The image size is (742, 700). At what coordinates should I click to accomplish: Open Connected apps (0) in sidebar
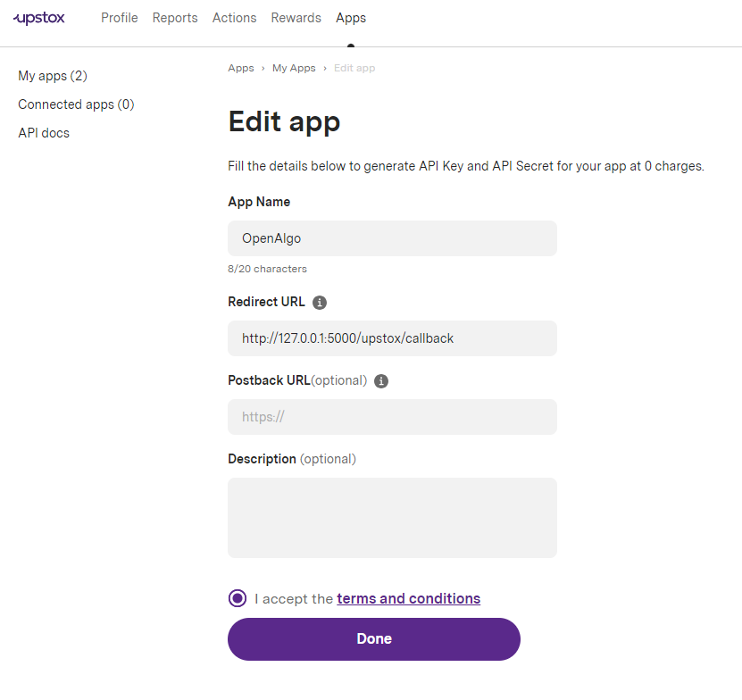pos(76,104)
